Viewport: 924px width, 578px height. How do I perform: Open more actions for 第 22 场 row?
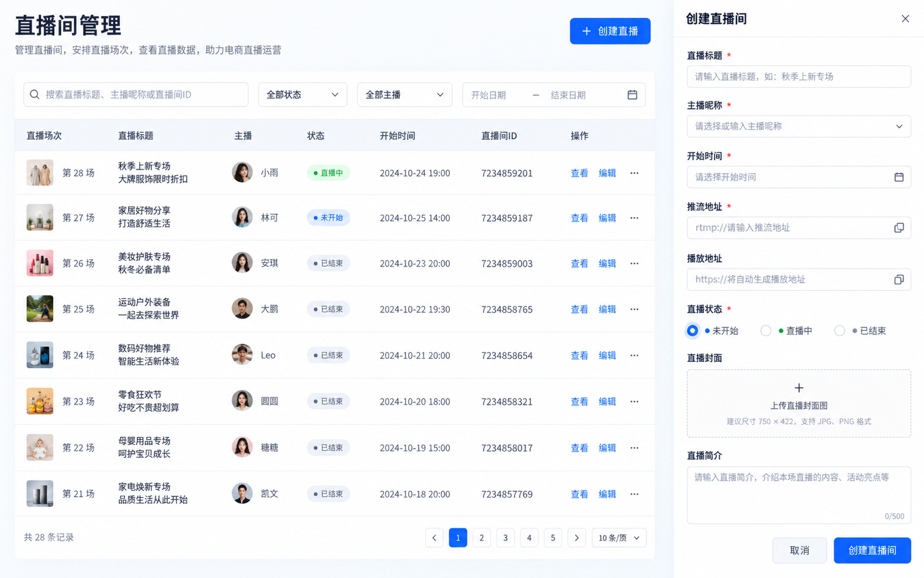[x=634, y=448]
